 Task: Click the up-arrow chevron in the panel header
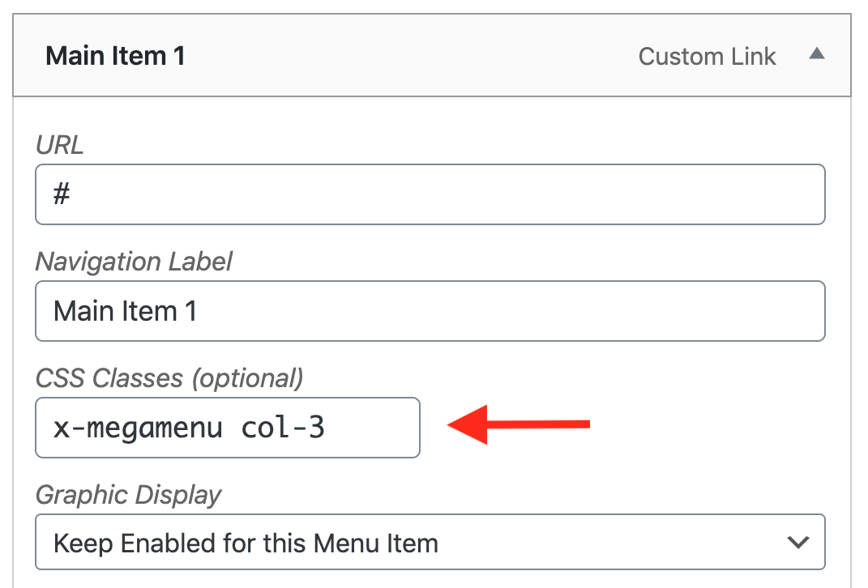pos(818,53)
